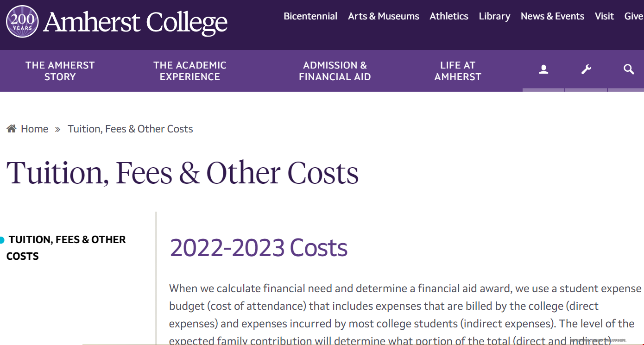Screen dimensions: 644x345
Task: Click the Amherst College wordmark
Action: (x=135, y=22)
